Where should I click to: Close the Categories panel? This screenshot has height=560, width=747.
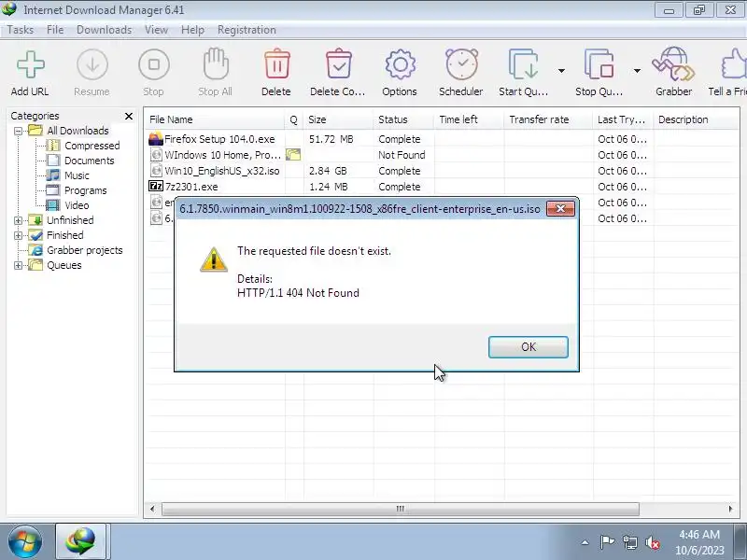pyautogui.click(x=129, y=116)
